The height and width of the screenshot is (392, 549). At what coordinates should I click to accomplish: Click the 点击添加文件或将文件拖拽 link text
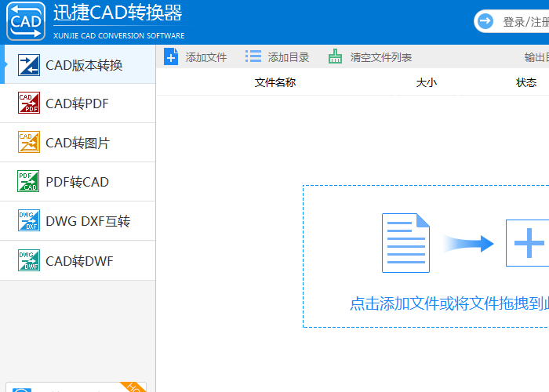(x=449, y=303)
